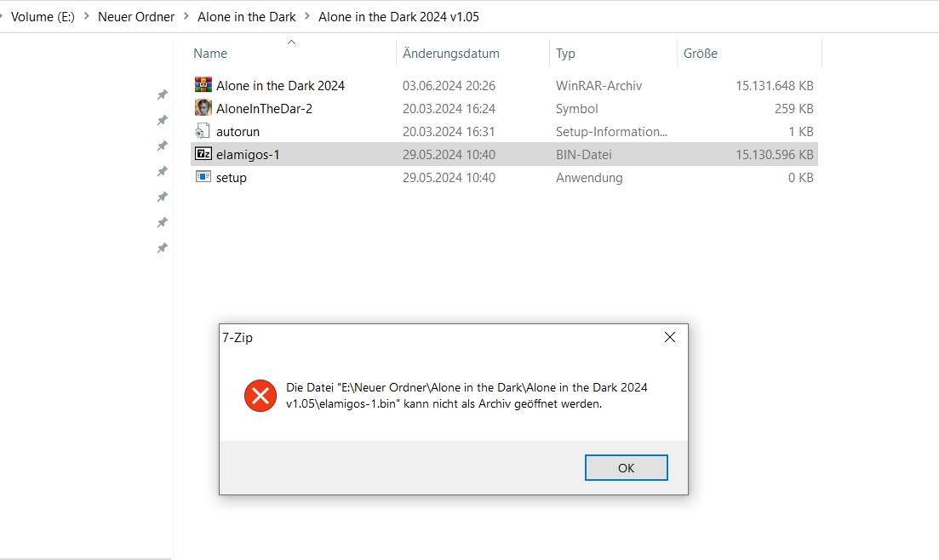Expand the chevron after Alone in the Dark breadcrumb
The image size is (939, 560).
[307, 16]
